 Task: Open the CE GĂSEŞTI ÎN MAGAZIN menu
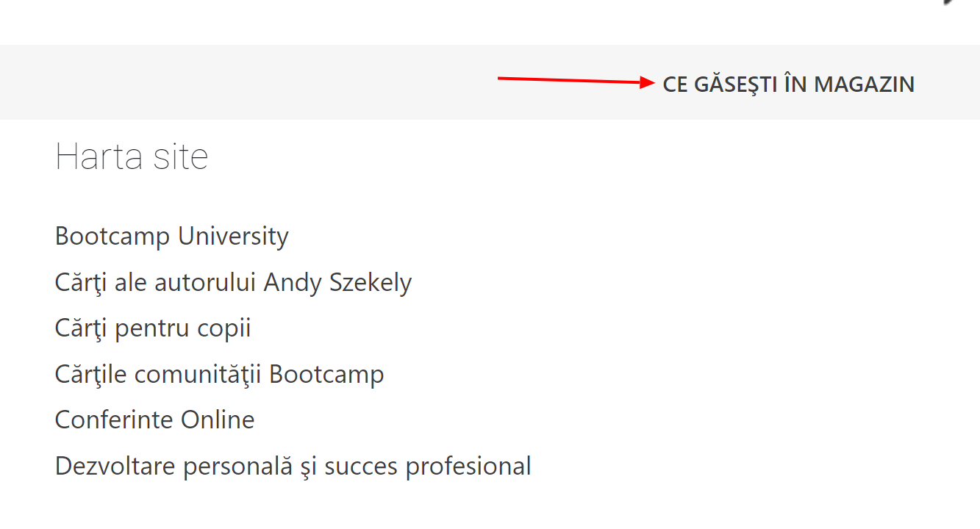(x=788, y=84)
